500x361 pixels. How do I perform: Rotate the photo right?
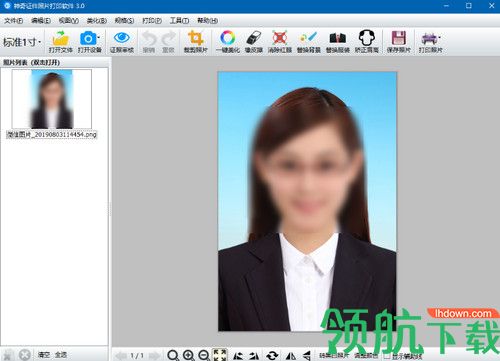tap(254, 356)
